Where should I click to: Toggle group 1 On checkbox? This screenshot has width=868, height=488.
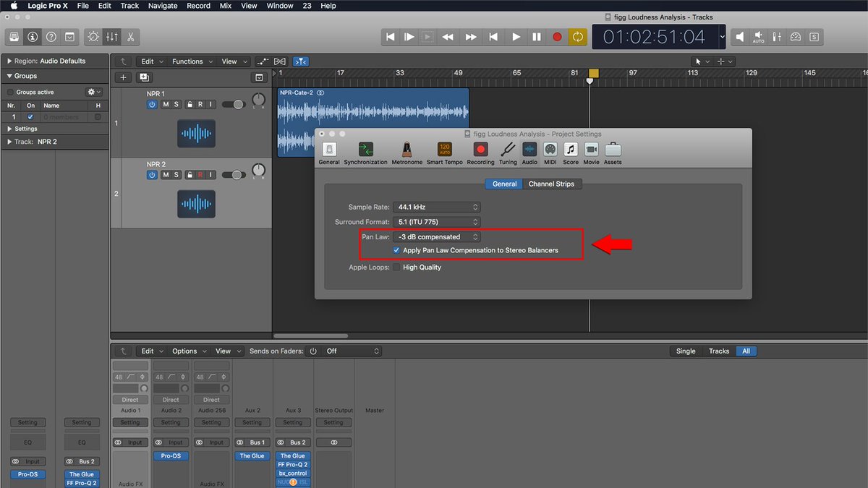click(x=30, y=116)
